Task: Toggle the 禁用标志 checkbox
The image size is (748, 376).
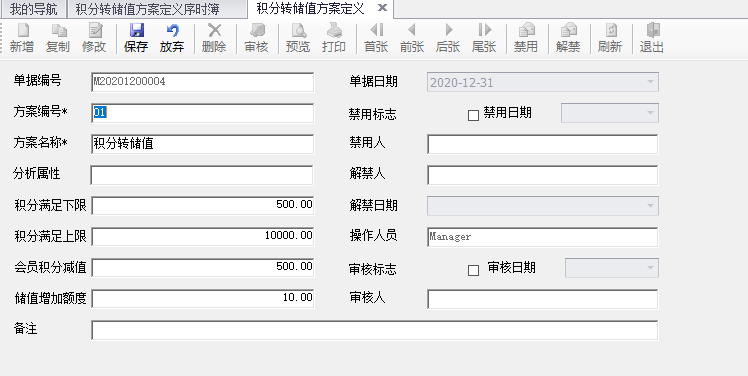Action: point(473,115)
